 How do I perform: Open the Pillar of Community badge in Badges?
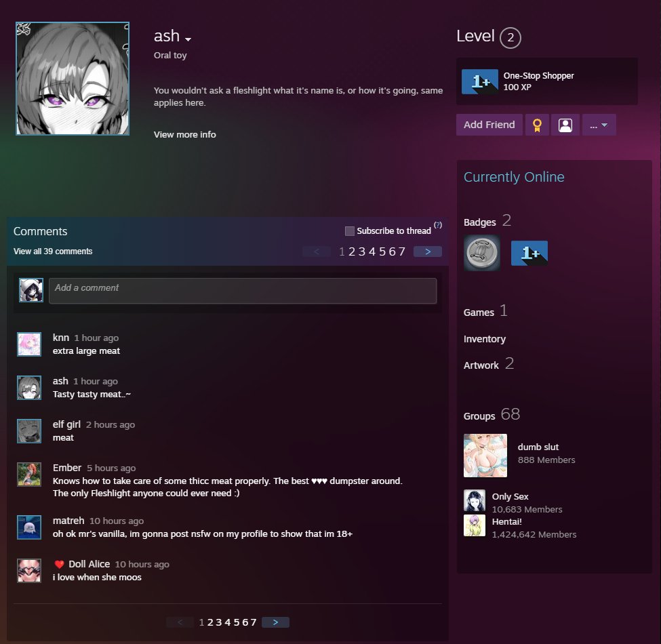(x=482, y=251)
